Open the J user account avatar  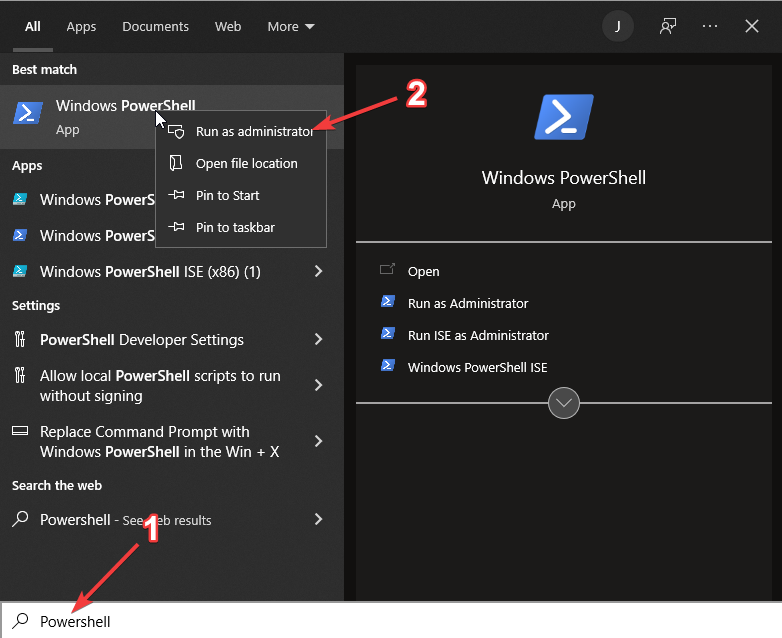pyautogui.click(x=617, y=26)
